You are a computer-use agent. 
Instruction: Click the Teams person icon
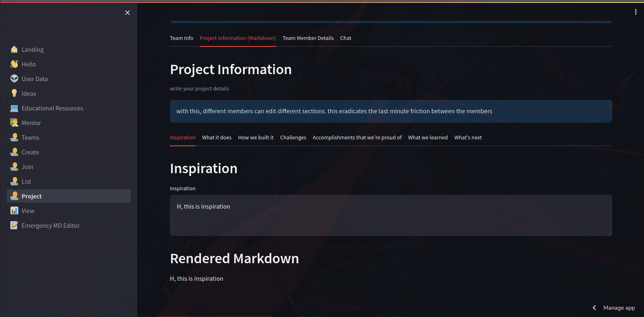point(14,137)
